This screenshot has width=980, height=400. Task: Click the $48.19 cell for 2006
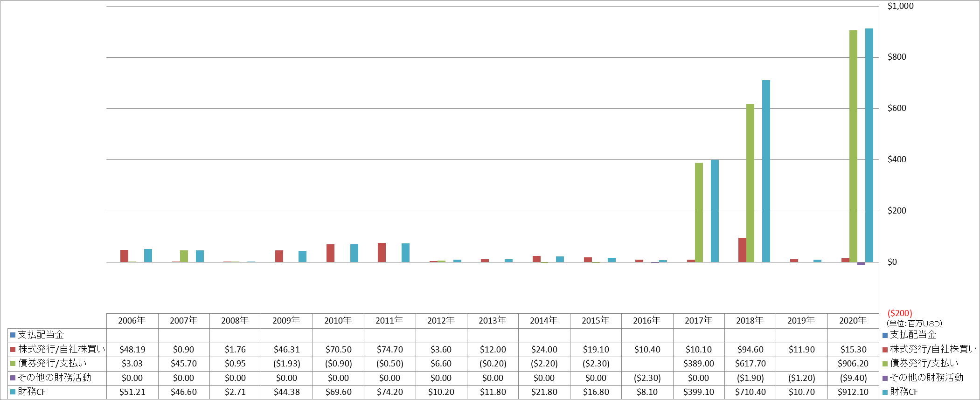(132, 350)
